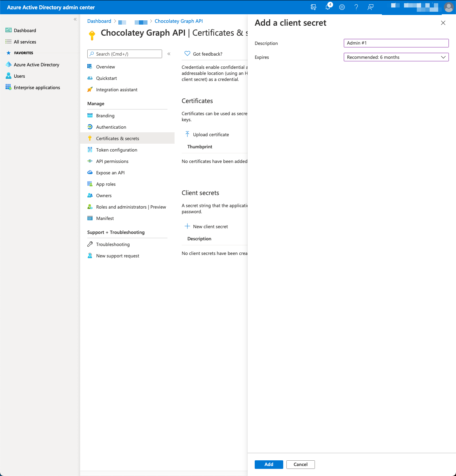
Task: Click the Azure Active Directory diamond icon
Action: coord(9,65)
